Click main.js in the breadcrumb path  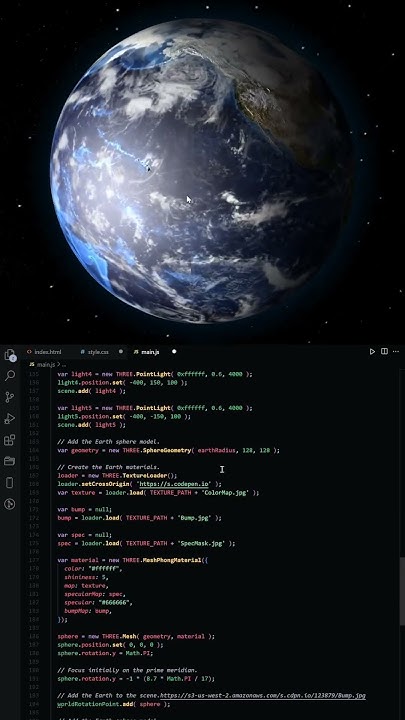pos(45,364)
